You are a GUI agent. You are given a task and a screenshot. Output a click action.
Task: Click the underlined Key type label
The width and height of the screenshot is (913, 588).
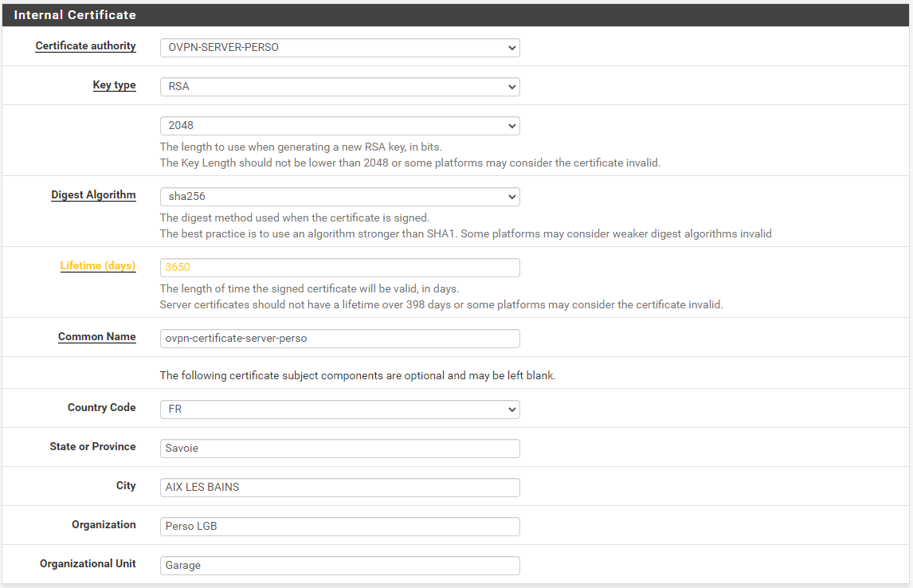tap(114, 85)
